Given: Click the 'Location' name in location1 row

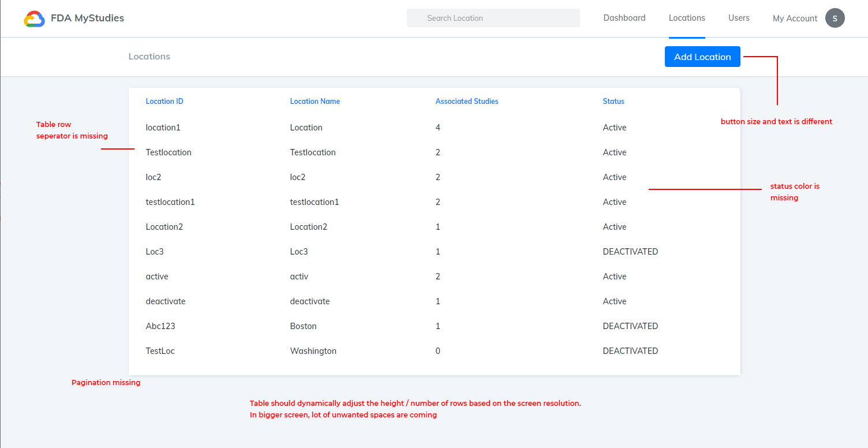Looking at the screenshot, I should point(306,128).
